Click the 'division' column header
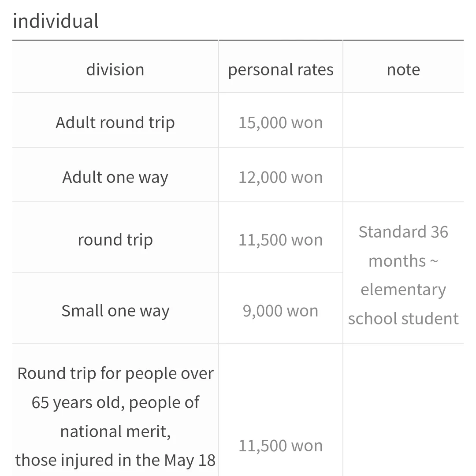476x476 pixels. pos(115,70)
